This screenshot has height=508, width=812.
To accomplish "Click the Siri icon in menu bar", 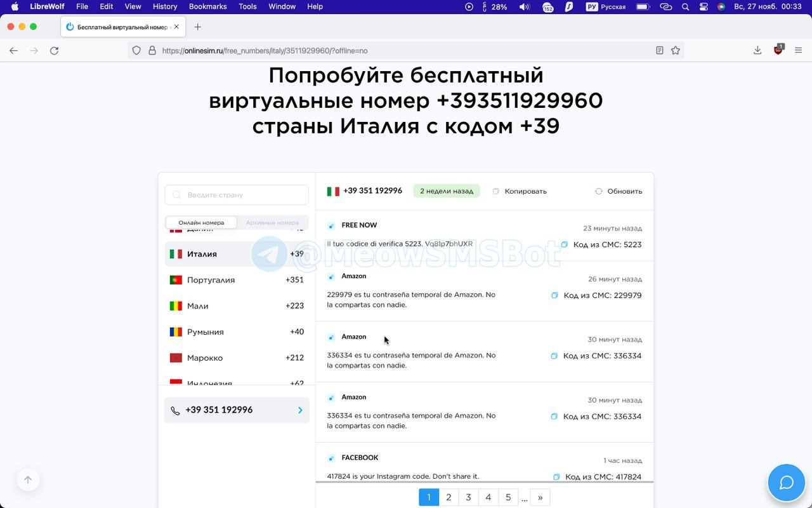I will (721, 6).
